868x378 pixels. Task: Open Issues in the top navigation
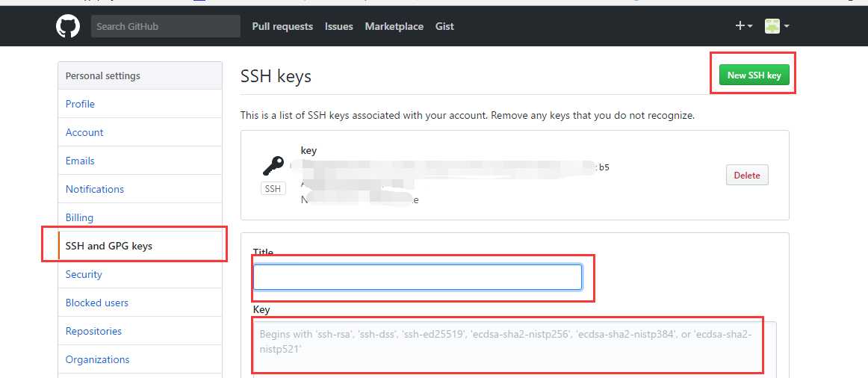point(339,26)
